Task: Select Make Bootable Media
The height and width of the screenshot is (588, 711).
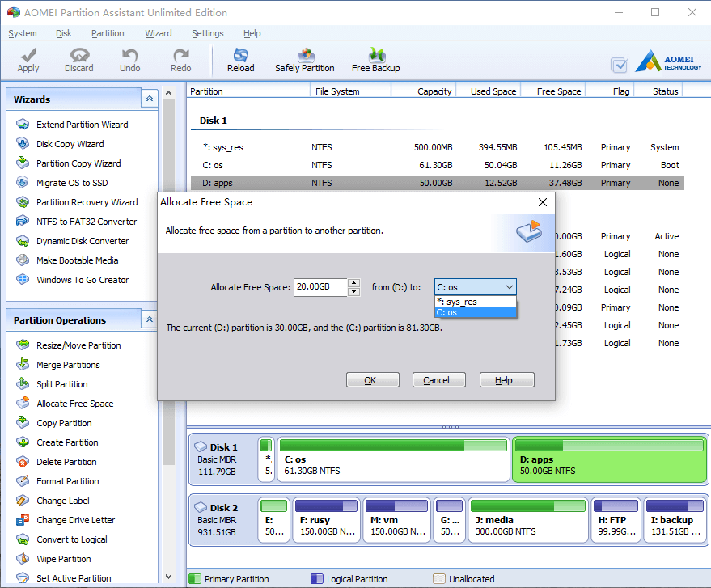Action: tap(77, 260)
